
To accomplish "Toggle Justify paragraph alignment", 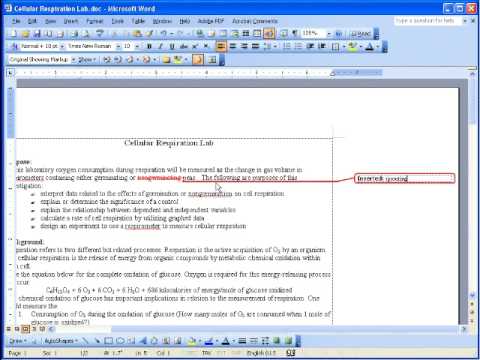I will click(x=255, y=46).
